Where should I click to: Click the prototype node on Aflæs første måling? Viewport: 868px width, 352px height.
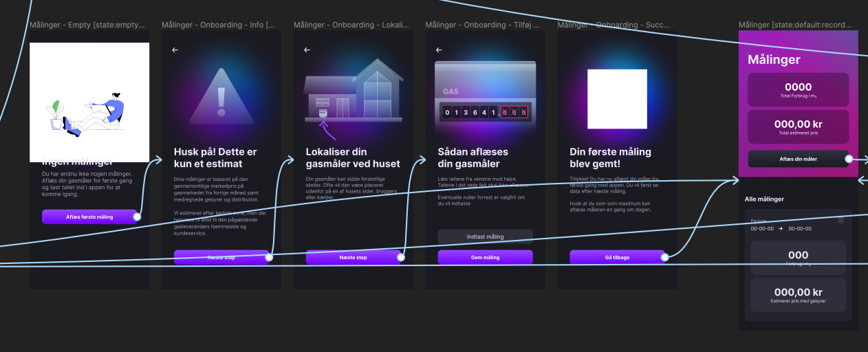click(137, 217)
